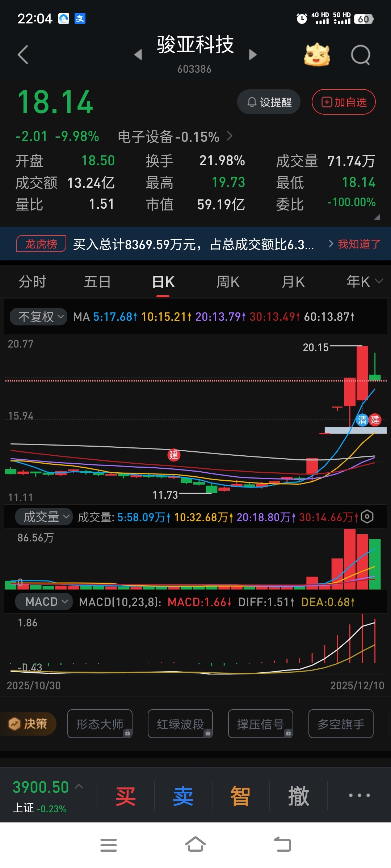Read 龙虎榜 buy-in total message
The image size is (391, 868).
pos(193,244)
